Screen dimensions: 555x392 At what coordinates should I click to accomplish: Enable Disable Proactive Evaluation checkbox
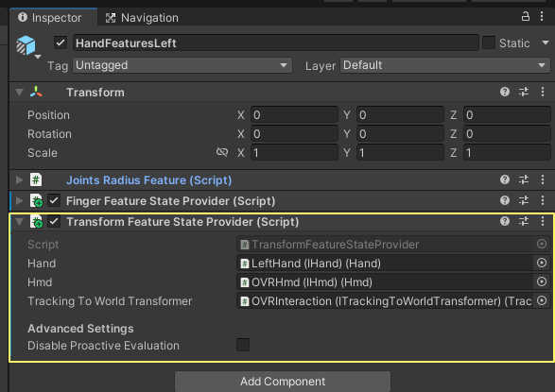pyautogui.click(x=243, y=345)
